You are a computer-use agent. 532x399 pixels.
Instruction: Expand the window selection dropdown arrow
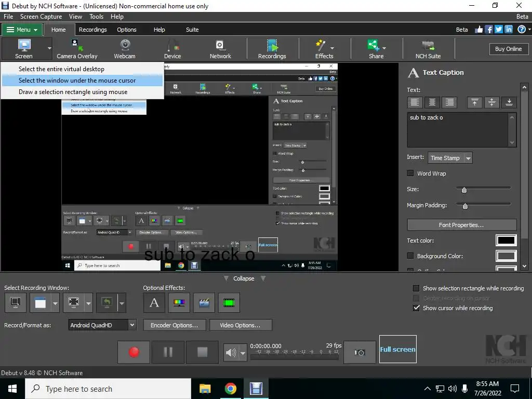click(55, 303)
